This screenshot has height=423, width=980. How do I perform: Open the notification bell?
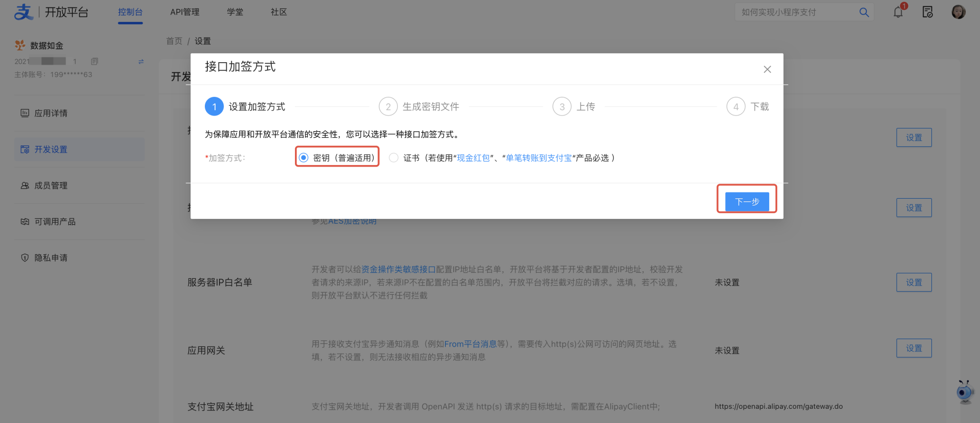tap(898, 12)
